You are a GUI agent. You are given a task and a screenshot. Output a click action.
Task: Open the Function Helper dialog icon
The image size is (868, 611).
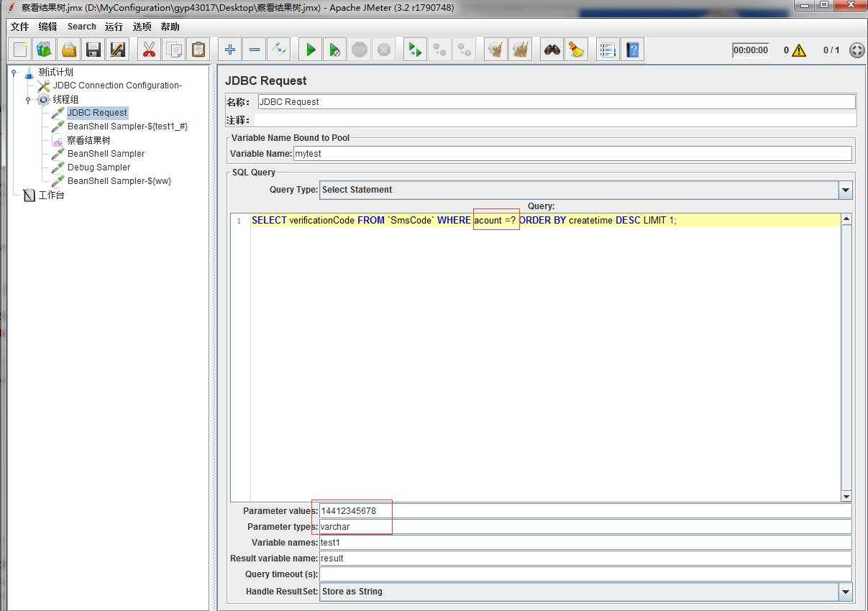(608, 50)
